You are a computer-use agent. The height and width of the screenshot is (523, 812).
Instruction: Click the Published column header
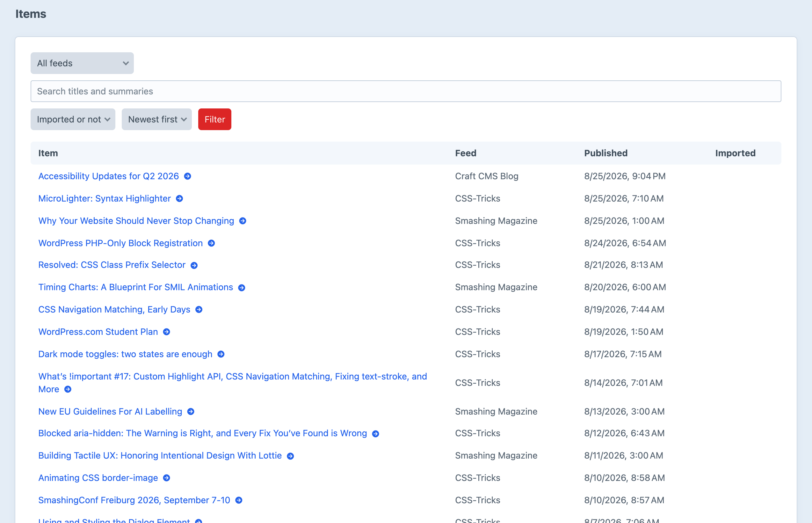coord(606,153)
